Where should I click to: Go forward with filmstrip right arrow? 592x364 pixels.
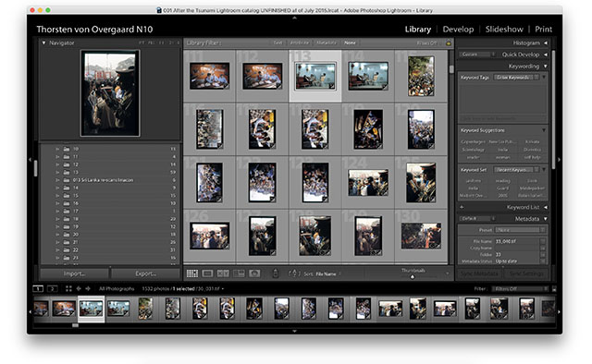[x=88, y=289]
